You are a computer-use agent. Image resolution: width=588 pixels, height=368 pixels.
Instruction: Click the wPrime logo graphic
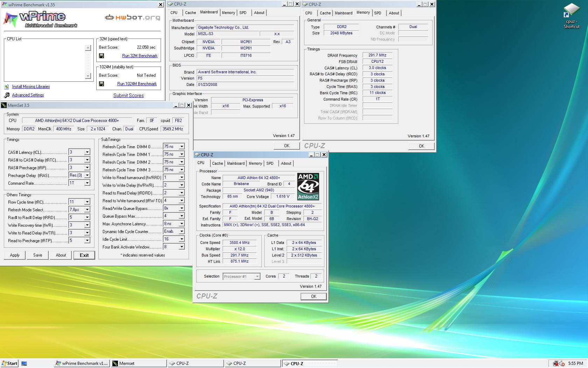click(x=40, y=19)
